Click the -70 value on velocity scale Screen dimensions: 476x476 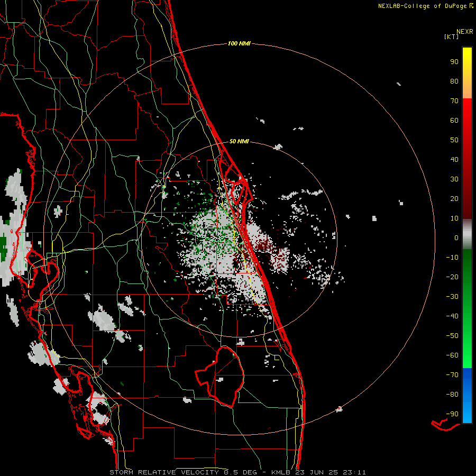pos(452,375)
